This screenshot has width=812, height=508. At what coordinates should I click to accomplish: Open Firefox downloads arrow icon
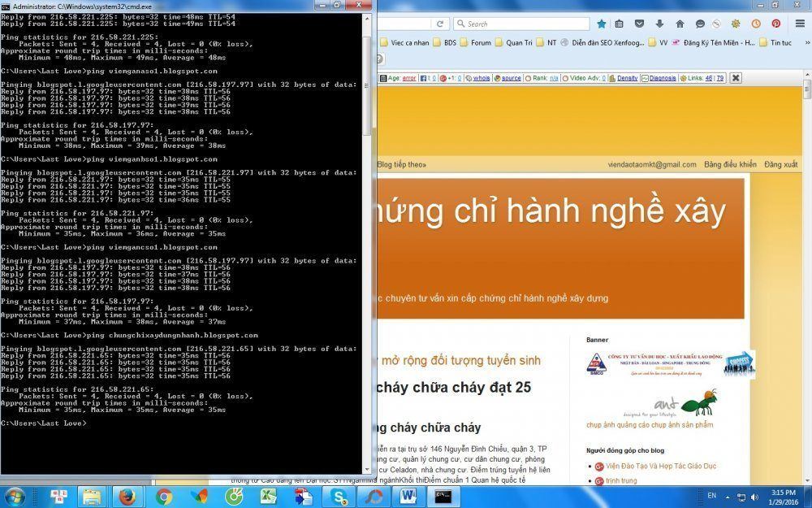[659, 24]
